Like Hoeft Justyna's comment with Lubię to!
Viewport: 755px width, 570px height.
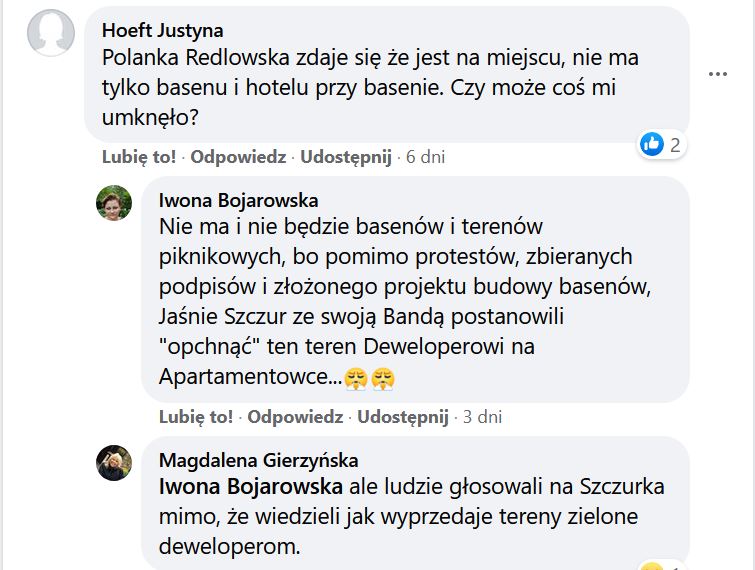coord(139,157)
